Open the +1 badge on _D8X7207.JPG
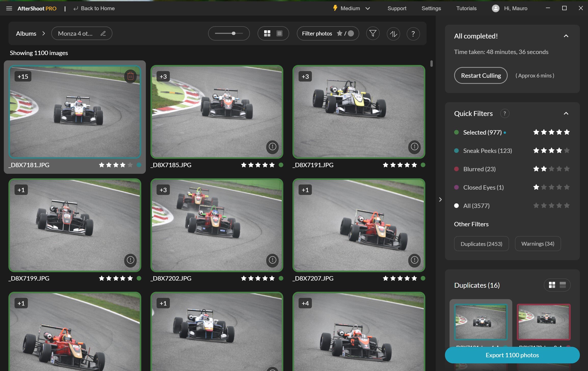 tap(305, 190)
